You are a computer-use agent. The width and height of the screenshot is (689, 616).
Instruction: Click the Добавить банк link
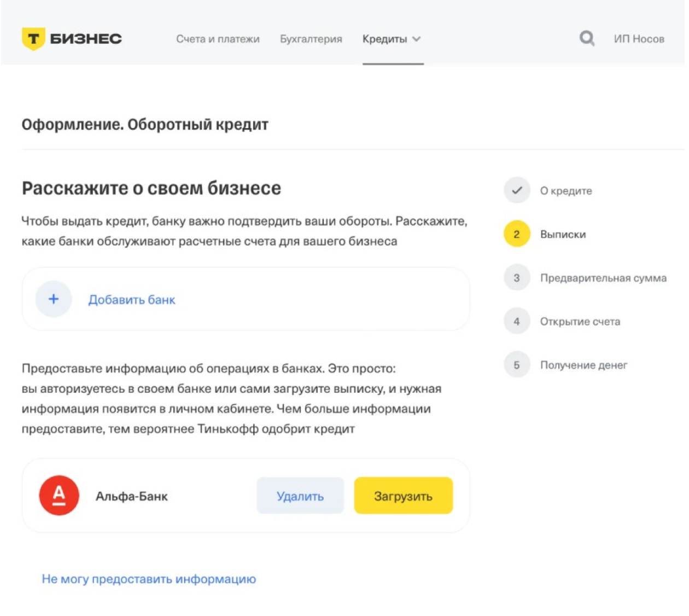point(132,300)
